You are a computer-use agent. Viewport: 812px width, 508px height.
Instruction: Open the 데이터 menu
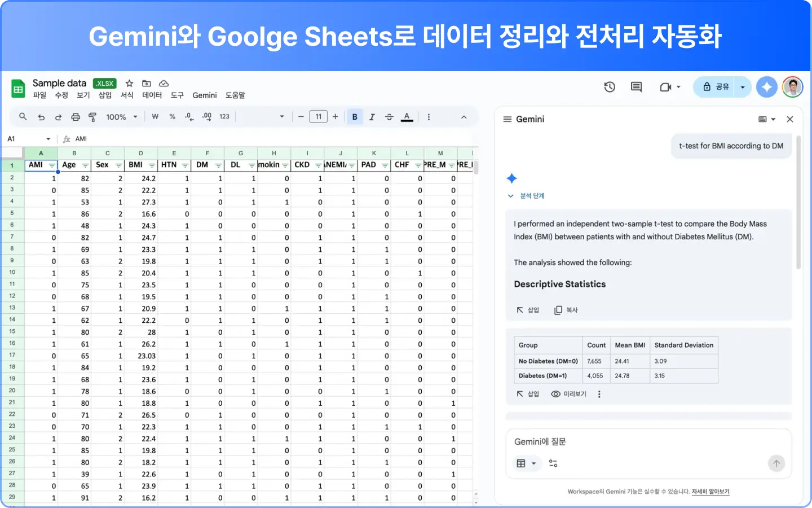[152, 95]
